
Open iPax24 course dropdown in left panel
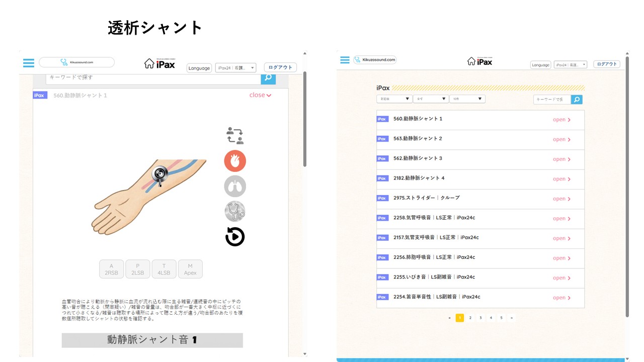236,68
